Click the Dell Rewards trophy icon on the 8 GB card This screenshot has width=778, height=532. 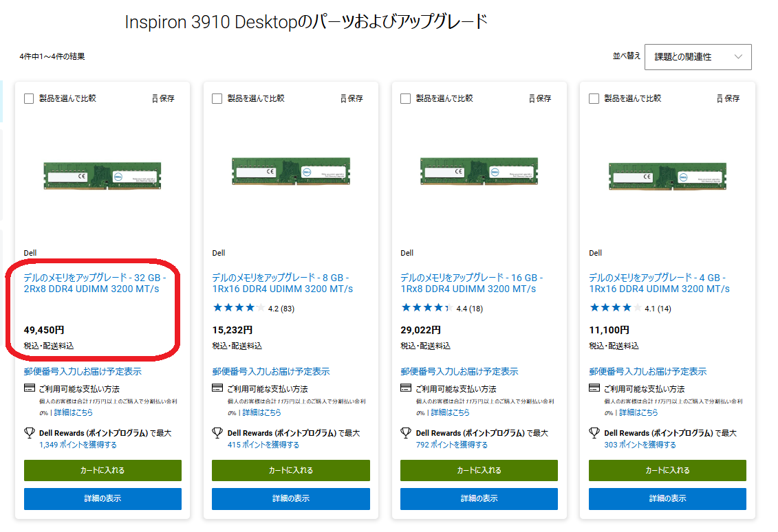217,433
